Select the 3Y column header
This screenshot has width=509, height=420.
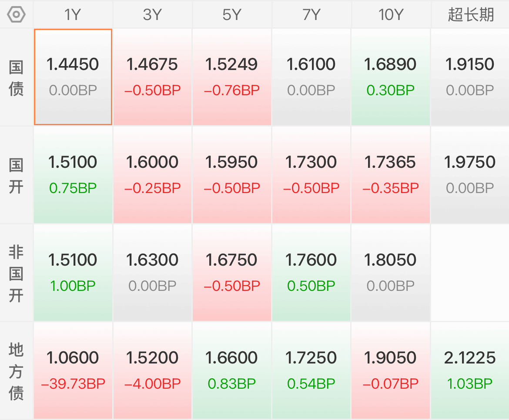[152, 15]
